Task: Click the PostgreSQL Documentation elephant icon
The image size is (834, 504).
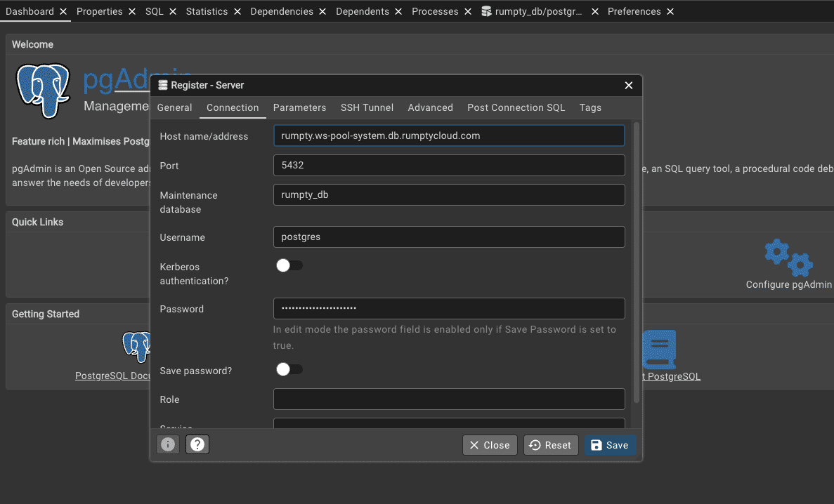Action: [x=137, y=346]
